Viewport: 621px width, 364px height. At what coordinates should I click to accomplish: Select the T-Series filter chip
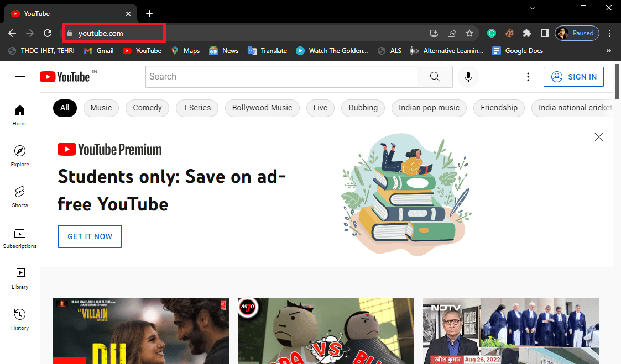(x=197, y=108)
